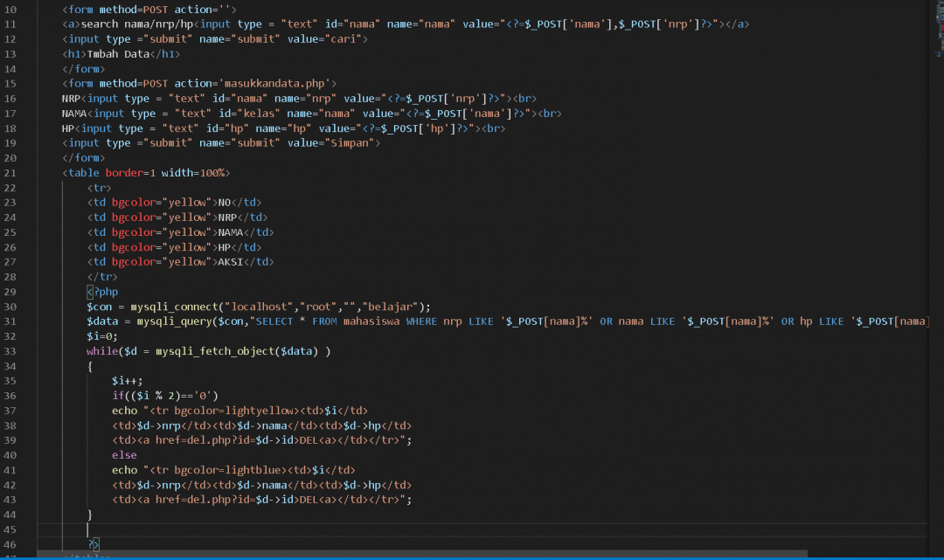Click line number 10 in the gutter
The height and width of the screenshot is (560, 944).
(10, 10)
